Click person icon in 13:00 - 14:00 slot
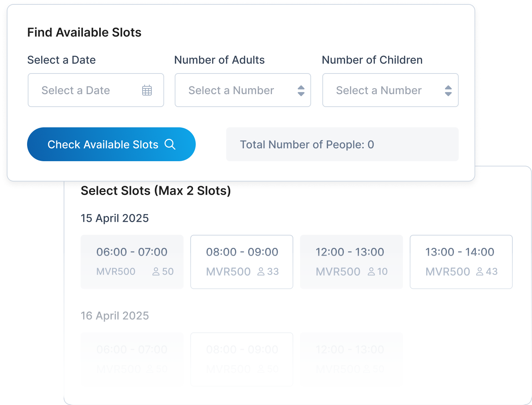Screen dimensions: 532x405 480,272
